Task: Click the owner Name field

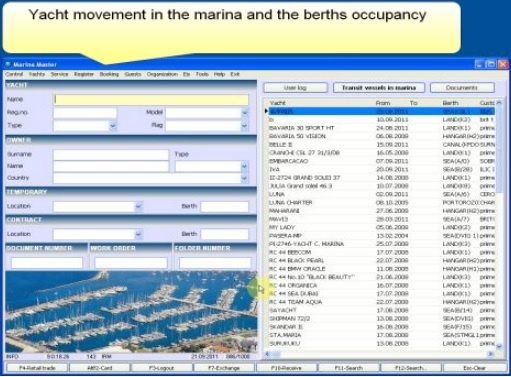Action: 111,166
